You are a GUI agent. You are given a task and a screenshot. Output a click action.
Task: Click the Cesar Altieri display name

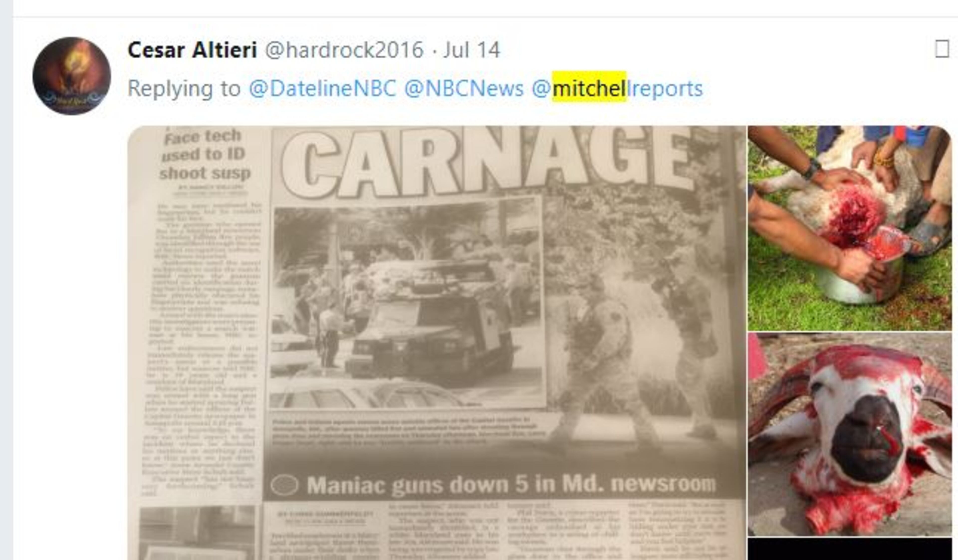click(x=192, y=50)
